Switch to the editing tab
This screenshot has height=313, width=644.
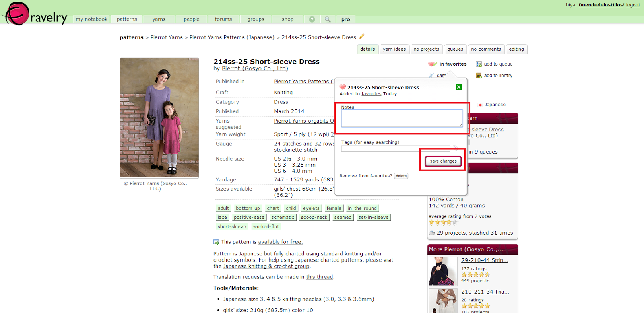516,49
